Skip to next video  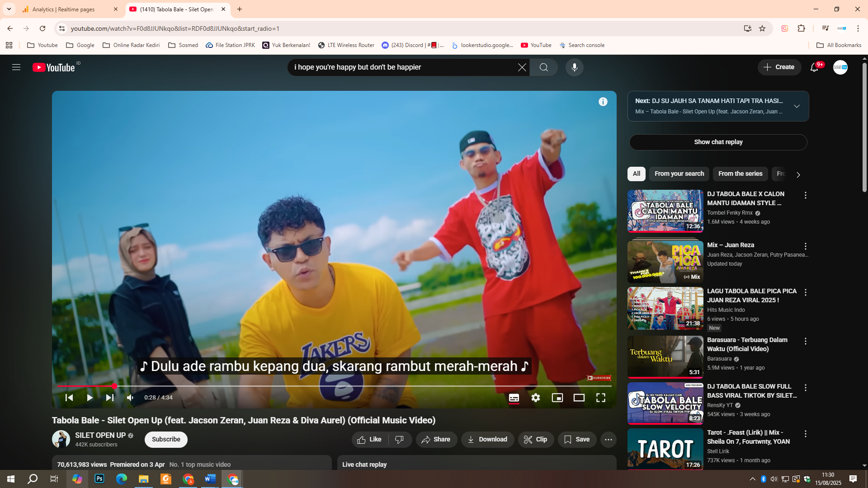[110, 398]
